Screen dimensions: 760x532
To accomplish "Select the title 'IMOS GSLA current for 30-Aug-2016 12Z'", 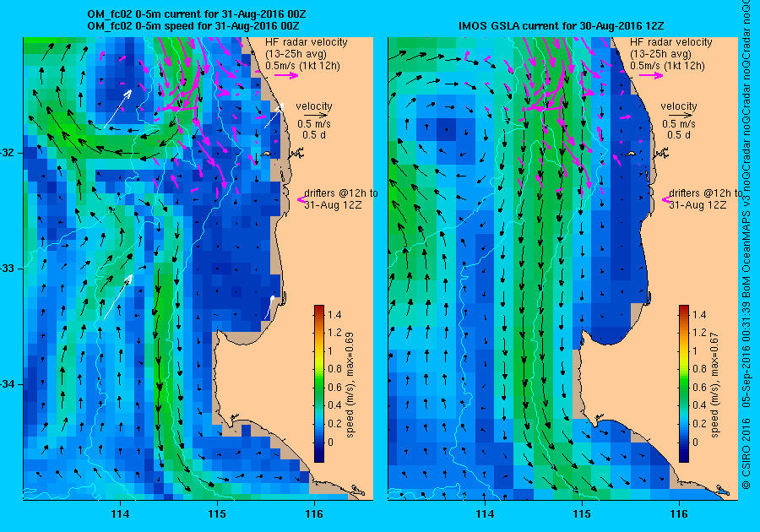I will coord(562,25).
